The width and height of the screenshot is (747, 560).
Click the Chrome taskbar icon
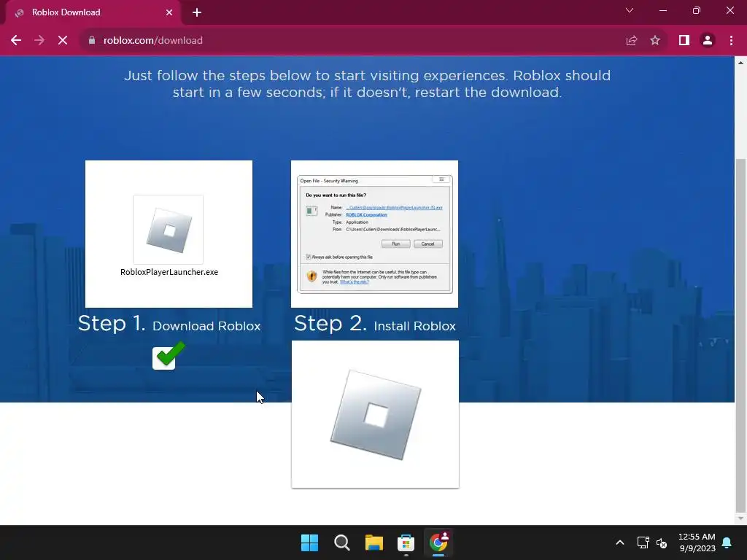tap(438, 542)
